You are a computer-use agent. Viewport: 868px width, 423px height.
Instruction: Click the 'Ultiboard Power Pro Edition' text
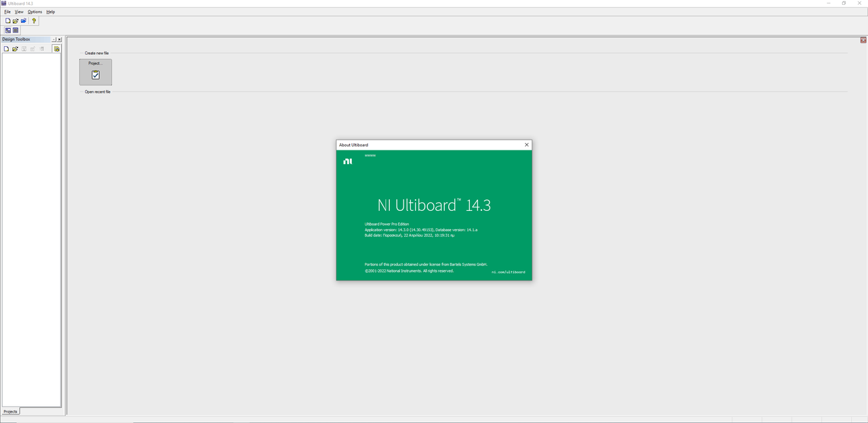pos(387,224)
